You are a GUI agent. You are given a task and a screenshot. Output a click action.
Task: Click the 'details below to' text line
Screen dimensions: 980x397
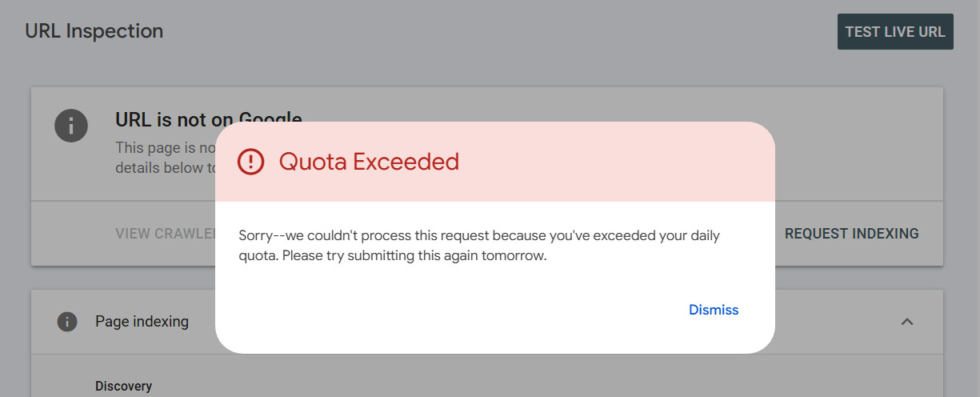(x=165, y=168)
